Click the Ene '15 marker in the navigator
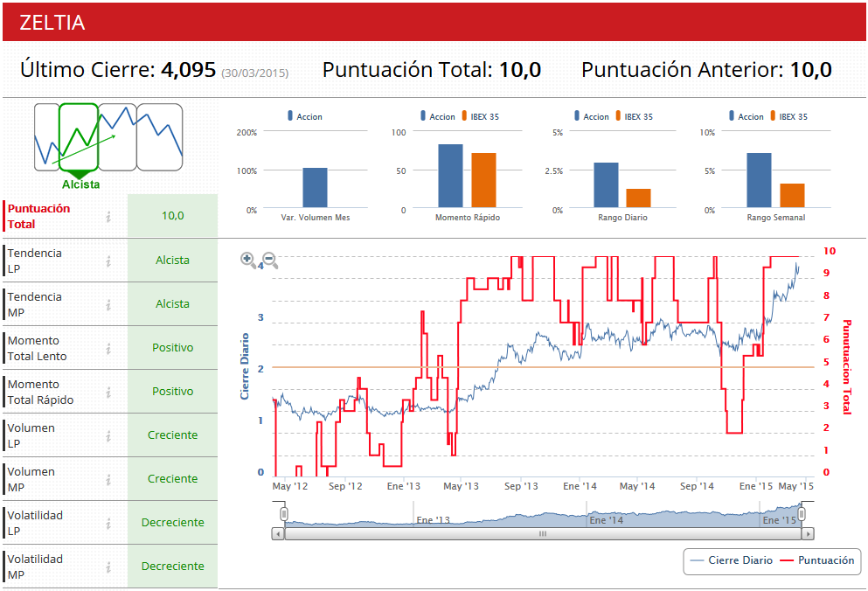Screen dimensions: 868x591 (780, 520)
